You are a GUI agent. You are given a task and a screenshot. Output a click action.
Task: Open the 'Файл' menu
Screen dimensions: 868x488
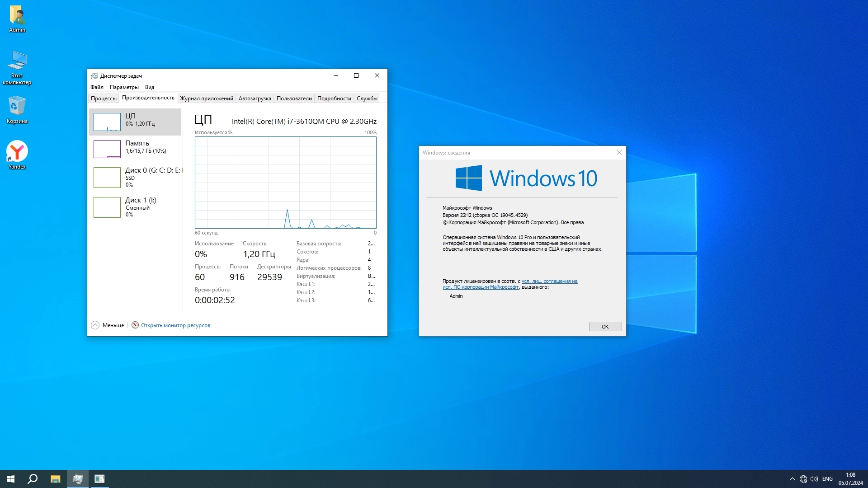tap(97, 87)
